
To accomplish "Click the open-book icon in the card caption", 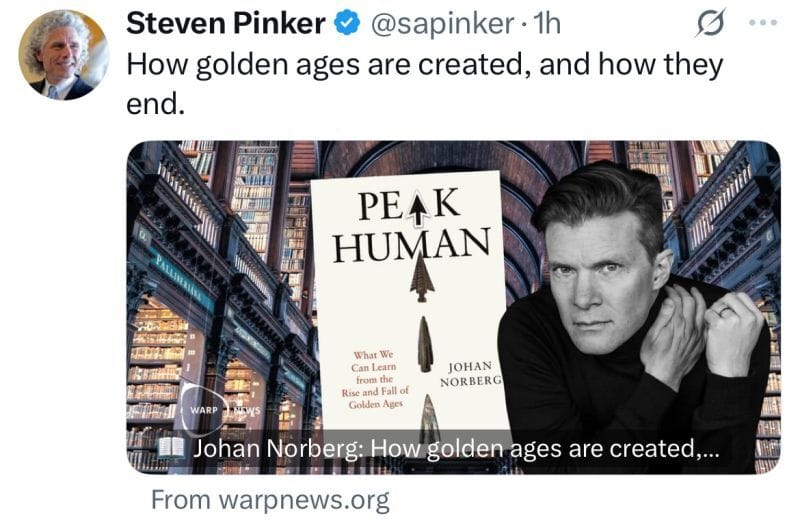I will [170, 448].
